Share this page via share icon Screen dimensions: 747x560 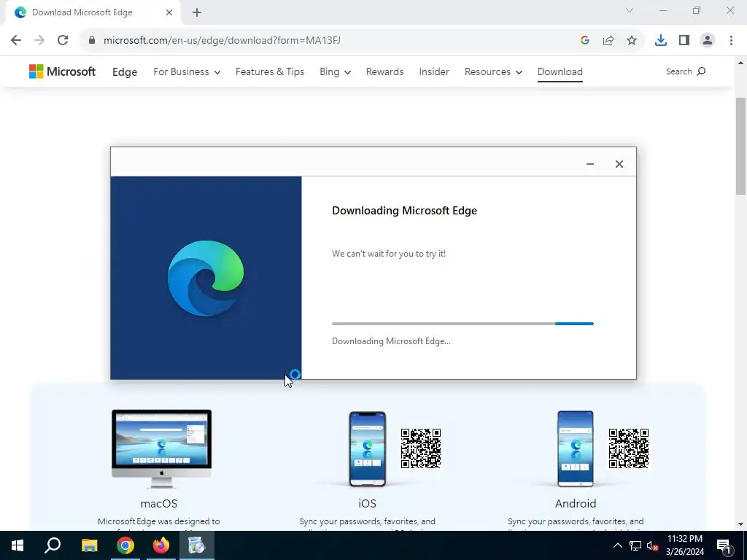608,41
